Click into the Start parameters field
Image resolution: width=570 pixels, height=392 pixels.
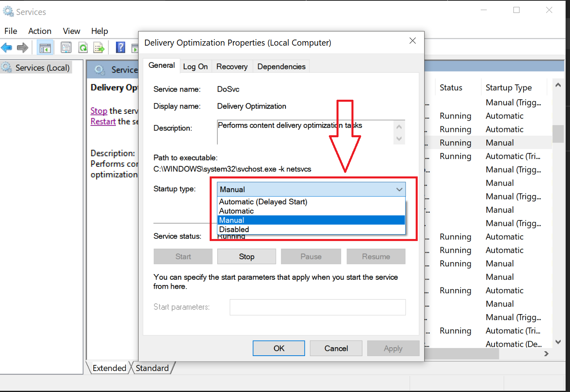point(318,307)
